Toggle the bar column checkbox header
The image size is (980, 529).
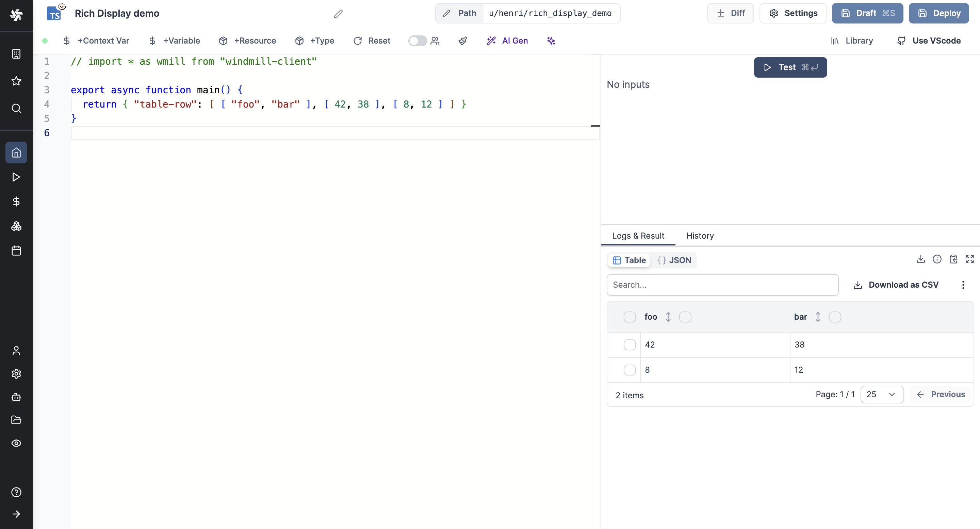click(835, 317)
